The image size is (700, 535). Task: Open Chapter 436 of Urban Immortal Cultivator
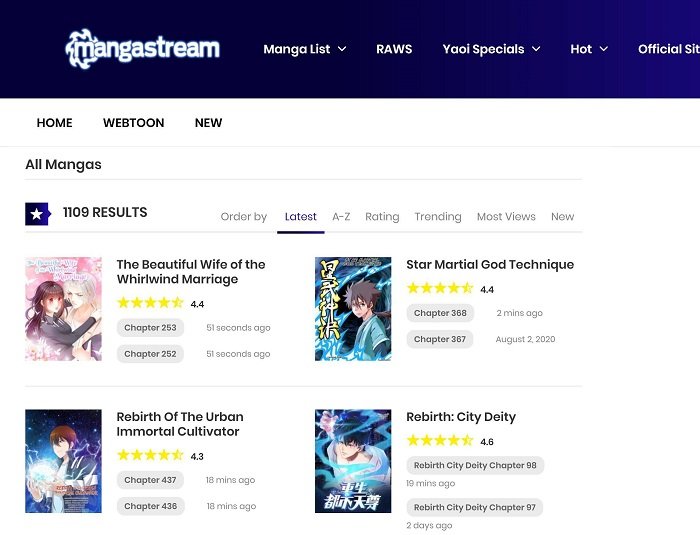pyautogui.click(x=150, y=506)
